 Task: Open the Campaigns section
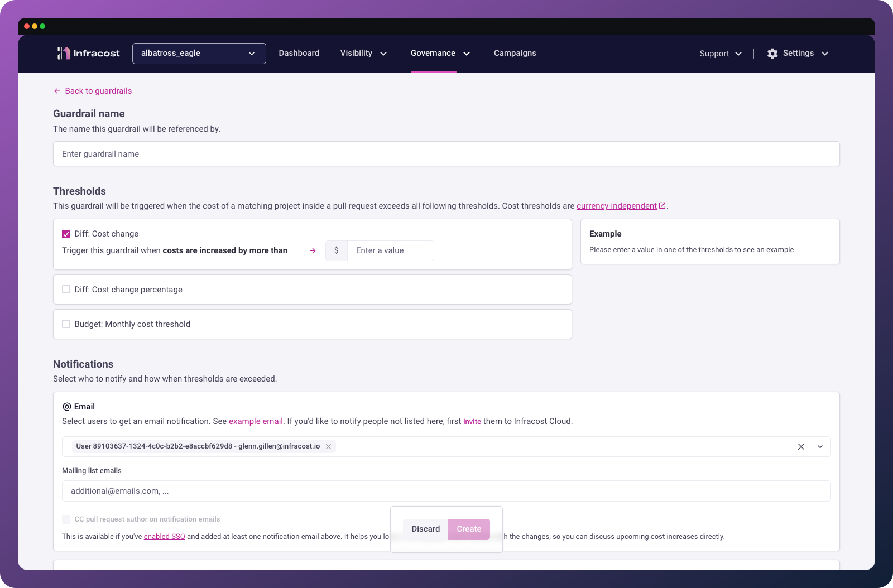(x=515, y=53)
